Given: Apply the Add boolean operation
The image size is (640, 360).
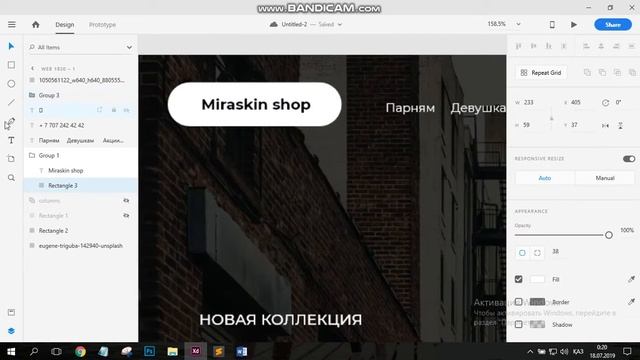Looking at the screenshot, I should pos(587,73).
